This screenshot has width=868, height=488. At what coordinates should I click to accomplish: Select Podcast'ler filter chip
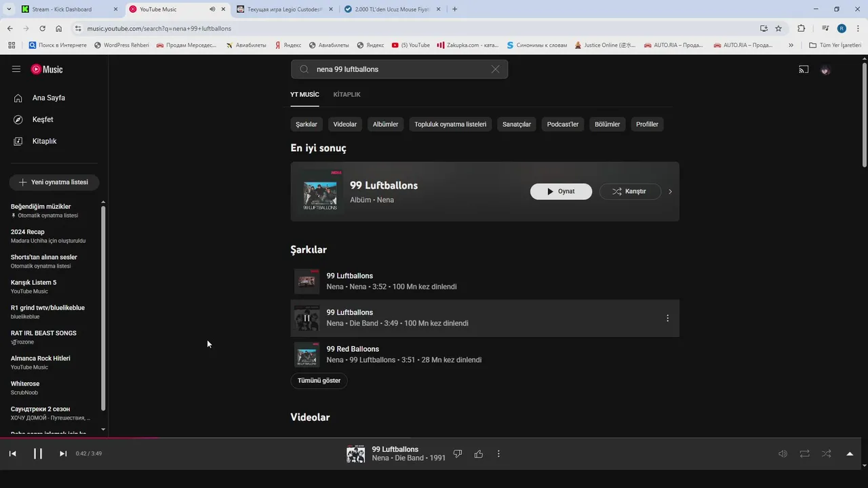[563, 125]
